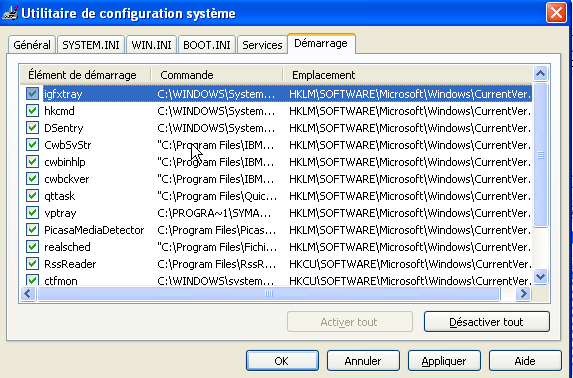Viewport: 573px width, 378px height.
Task: Toggle the DSentry checkbox
Action: tap(32, 128)
